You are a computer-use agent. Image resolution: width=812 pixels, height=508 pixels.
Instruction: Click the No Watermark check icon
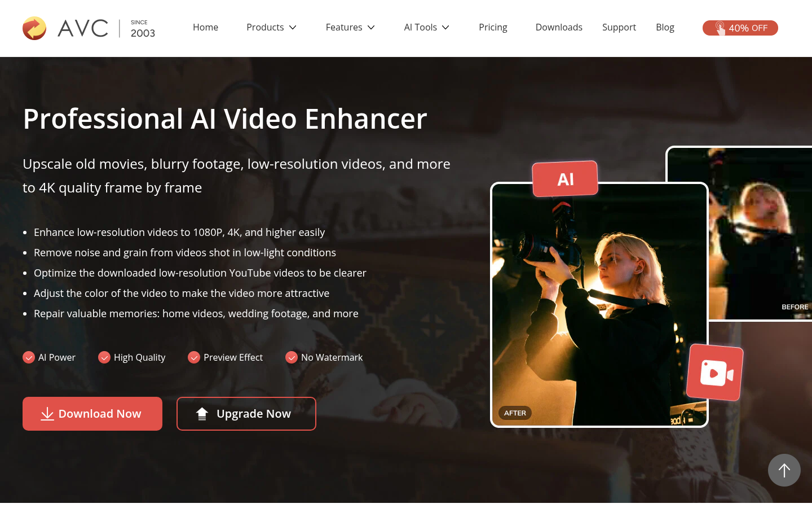(x=292, y=357)
